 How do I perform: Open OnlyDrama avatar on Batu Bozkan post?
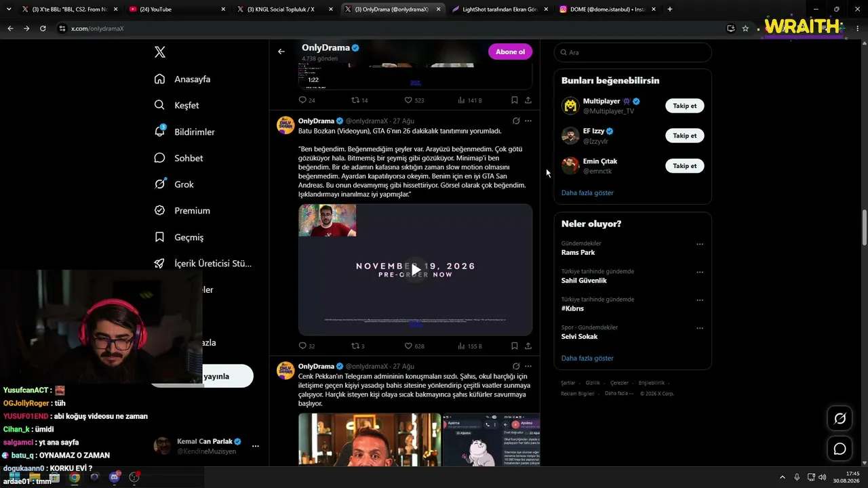point(285,125)
